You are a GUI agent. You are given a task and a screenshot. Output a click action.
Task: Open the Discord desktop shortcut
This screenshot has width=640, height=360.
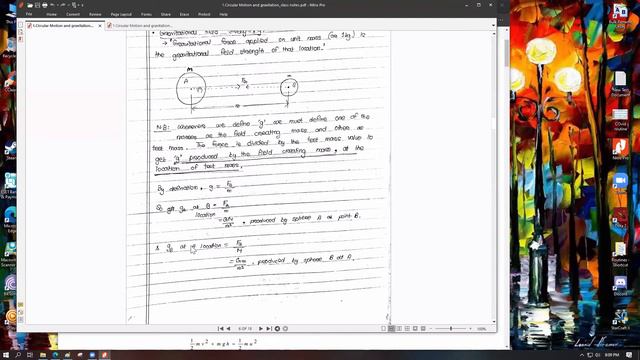point(620,286)
